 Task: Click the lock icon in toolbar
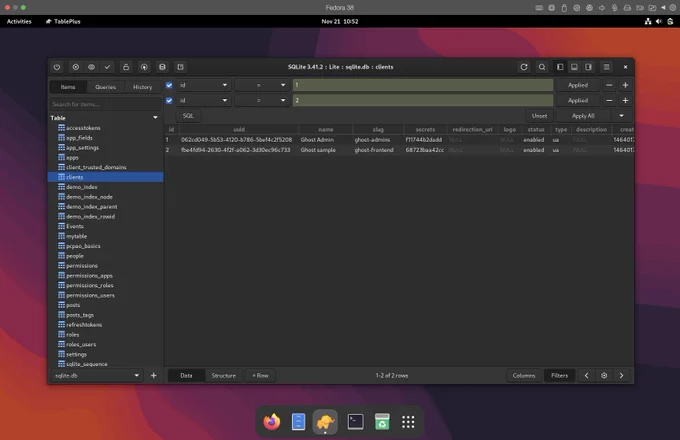click(126, 67)
